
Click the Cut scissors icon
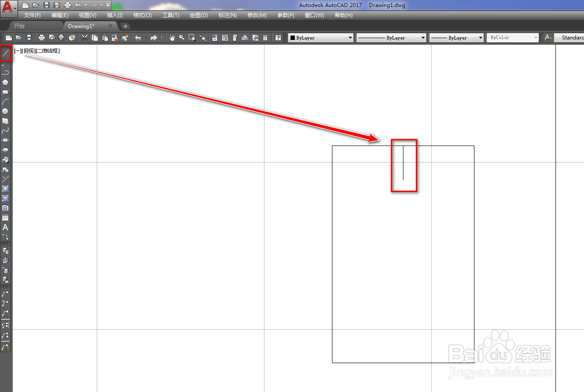point(85,38)
